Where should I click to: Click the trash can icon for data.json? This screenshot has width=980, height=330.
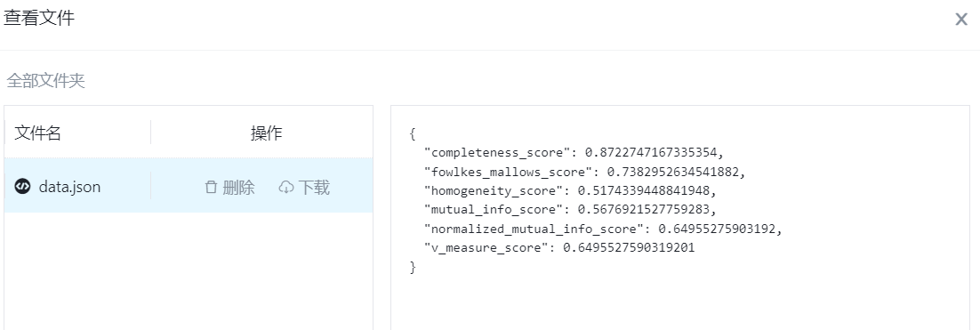tap(212, 187)
